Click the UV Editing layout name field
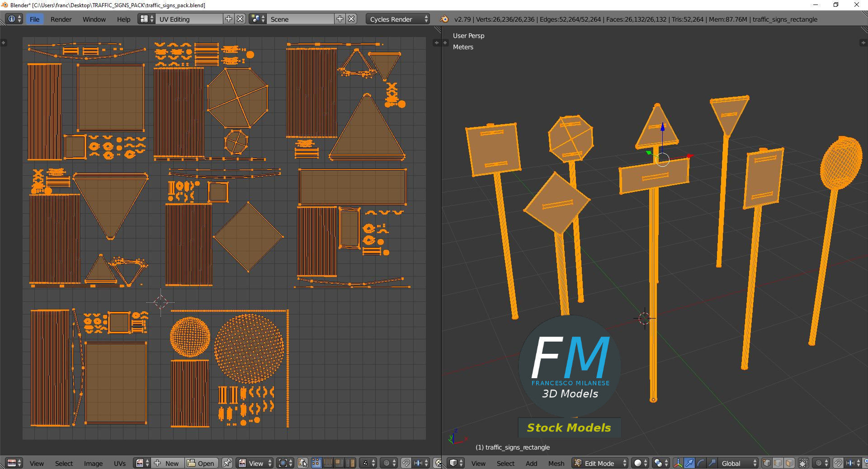Screen dimensions: 868x469 coord(189,19)
